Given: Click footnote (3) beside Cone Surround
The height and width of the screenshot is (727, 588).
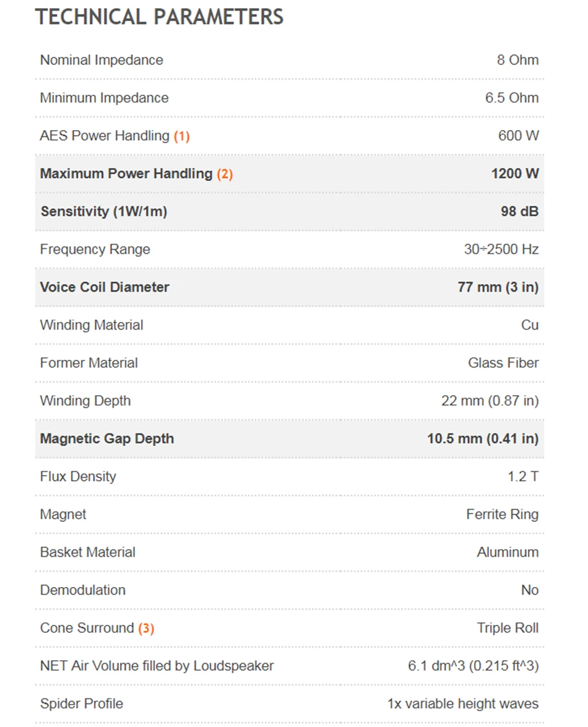Looking at the screenshot, I should click(x=146, y=629).
